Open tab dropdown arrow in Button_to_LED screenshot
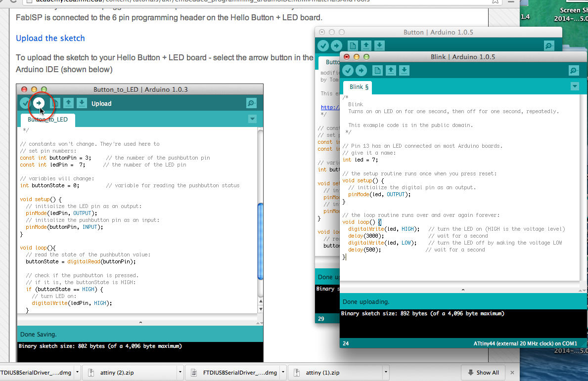This screenshot has height=381, width=588. (252, 119)
